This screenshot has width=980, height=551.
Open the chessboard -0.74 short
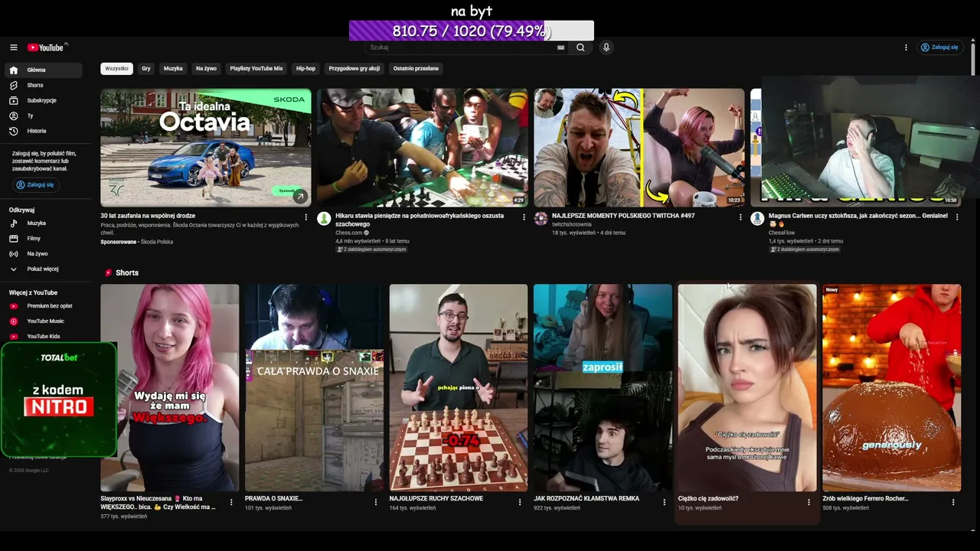459,387
